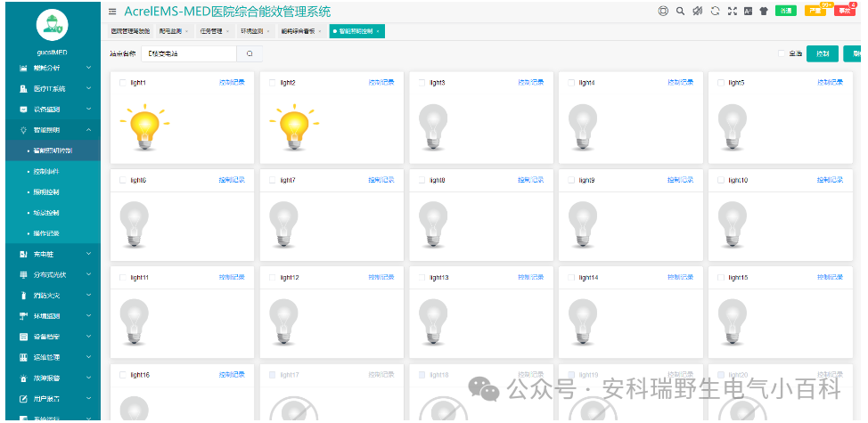
Task: Click the search button beside station name field
Action: 250,53
